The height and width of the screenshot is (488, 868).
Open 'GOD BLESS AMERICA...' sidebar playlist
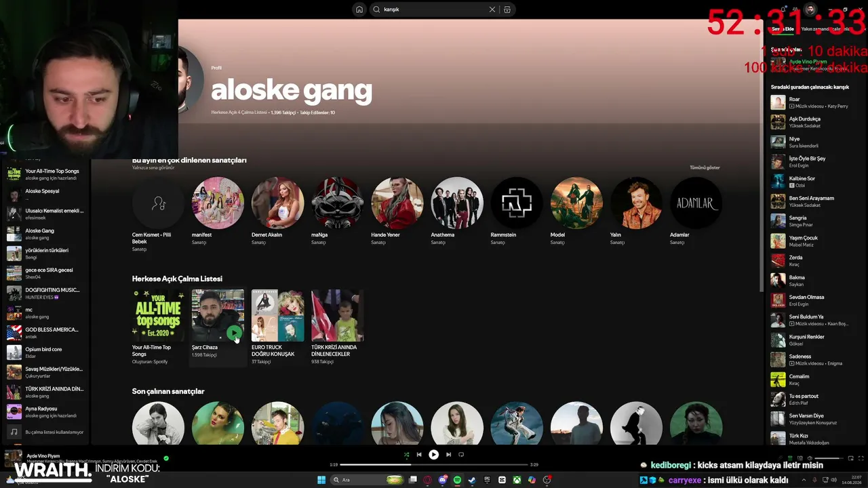coord(46,333)
